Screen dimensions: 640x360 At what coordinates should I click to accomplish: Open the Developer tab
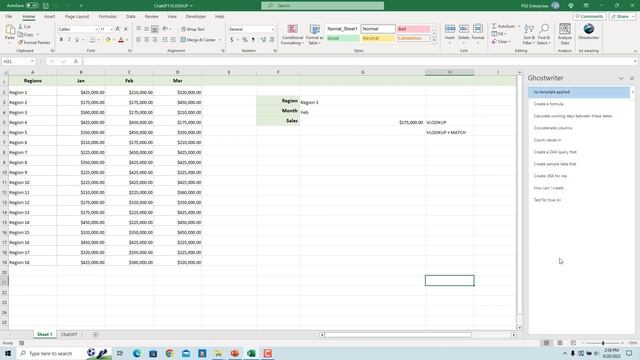196,17
